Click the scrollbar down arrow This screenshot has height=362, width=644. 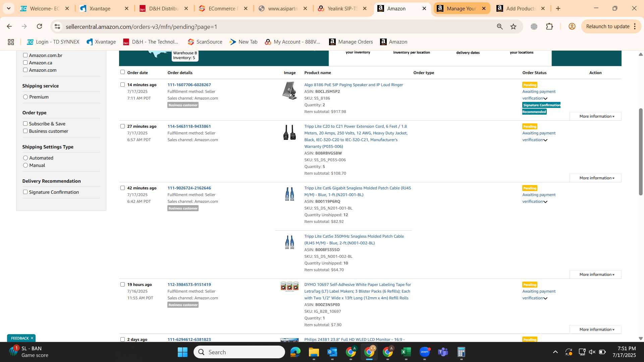click(x=640, y=339)
